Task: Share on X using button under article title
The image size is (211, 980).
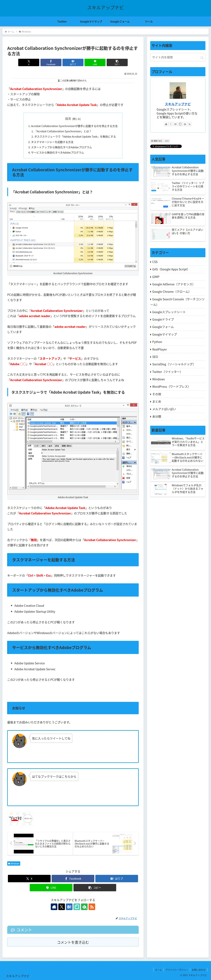Action: 29,62
